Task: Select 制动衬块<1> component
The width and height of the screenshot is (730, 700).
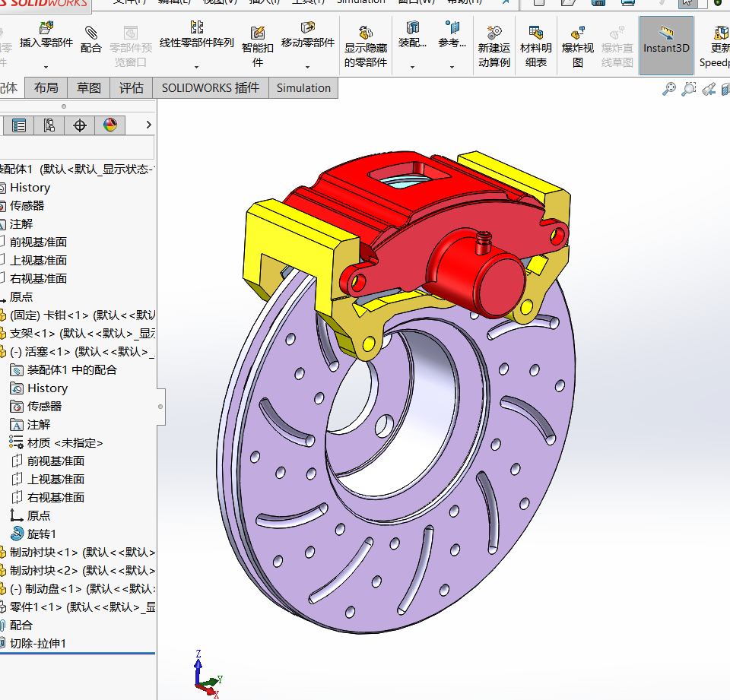Action: (x=78, y=553)
